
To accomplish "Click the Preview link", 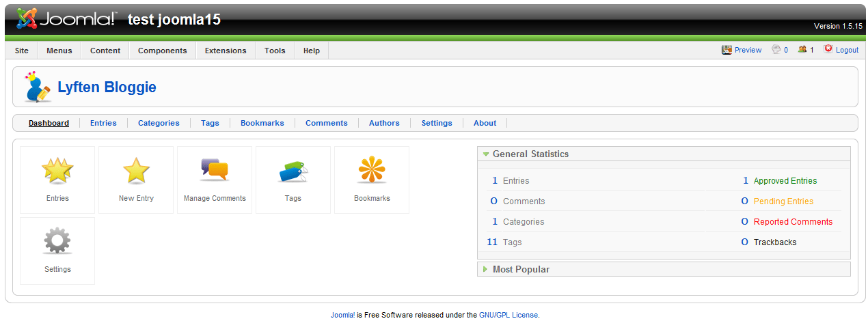I will click(x=748, y=50).
